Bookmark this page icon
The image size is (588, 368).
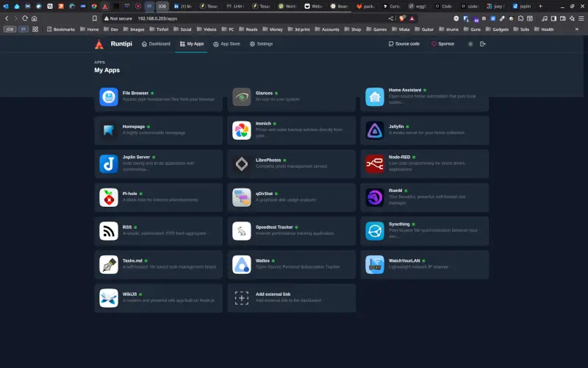(x=95, y=18)
